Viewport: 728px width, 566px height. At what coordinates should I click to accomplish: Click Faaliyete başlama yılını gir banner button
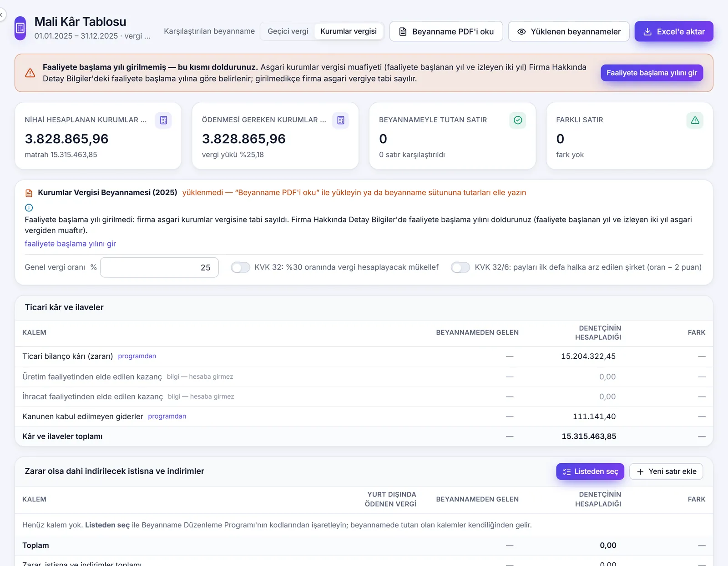pos(652,73)
